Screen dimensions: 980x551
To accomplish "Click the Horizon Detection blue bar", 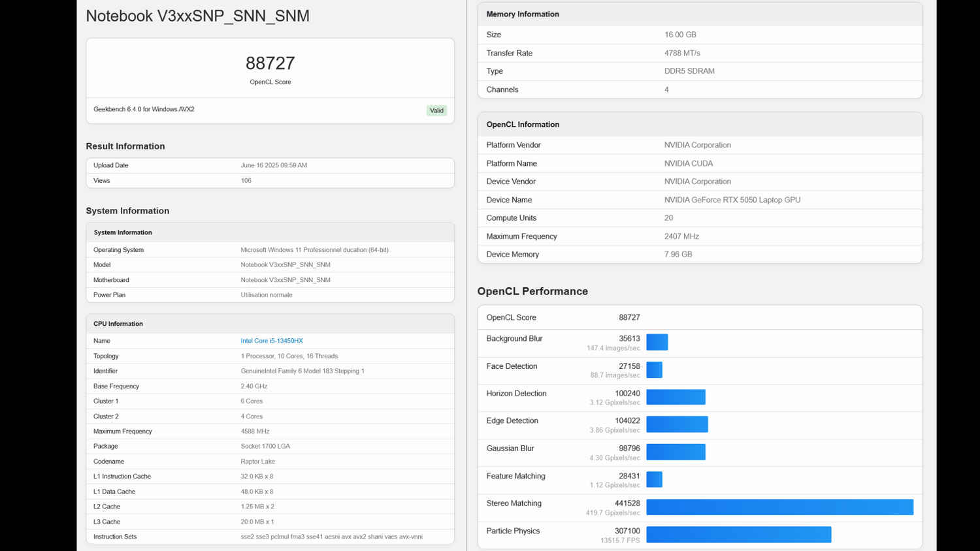I will [x=676, y=397].
